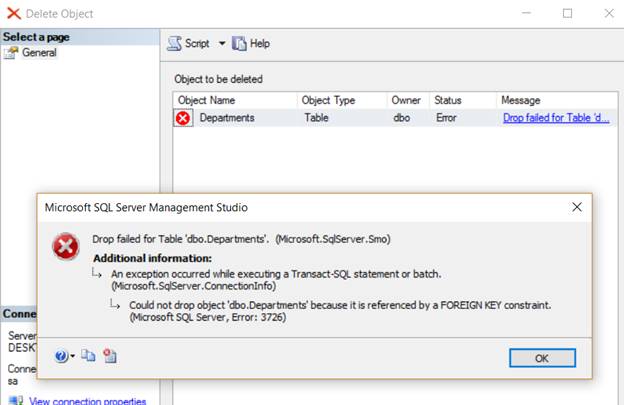This screenshot has width=624, height=405.
Task: Maximize the Delete Object window
Action: [x=567, y=13]
